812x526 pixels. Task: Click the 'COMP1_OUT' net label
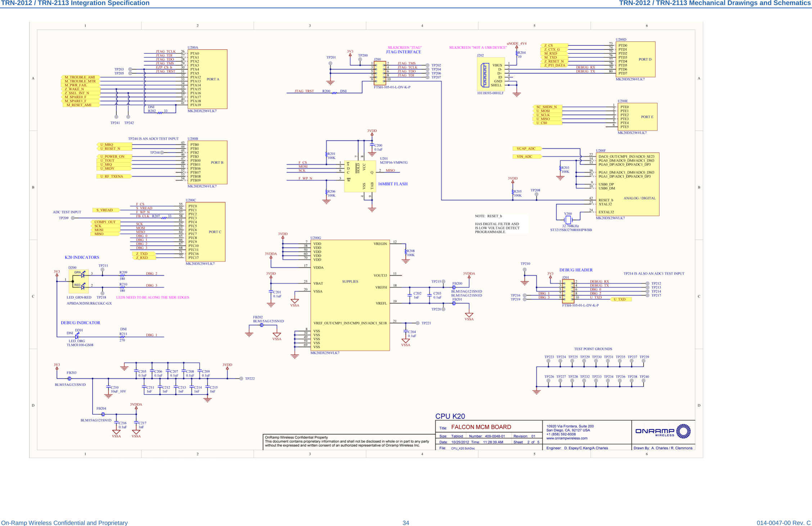pos(105,222)
